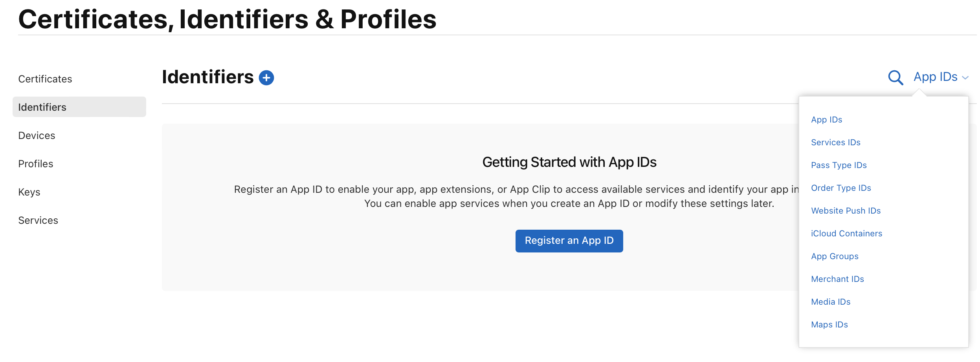This screenshot has width=980, height=362.
Task: Select Maps IDs in the filter menu
Action: coord(830,325)
